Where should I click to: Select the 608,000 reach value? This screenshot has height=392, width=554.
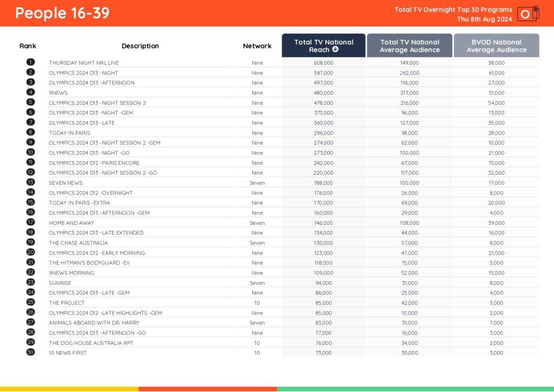(324, 63)
